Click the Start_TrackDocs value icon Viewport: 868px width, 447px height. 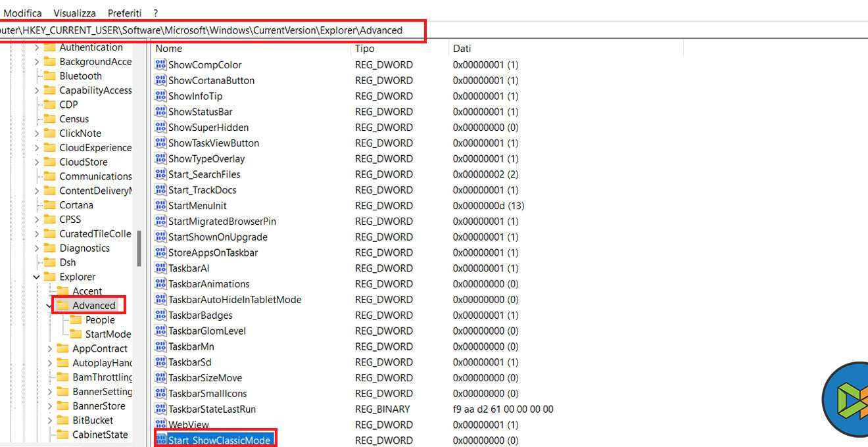tap(160, 190)
